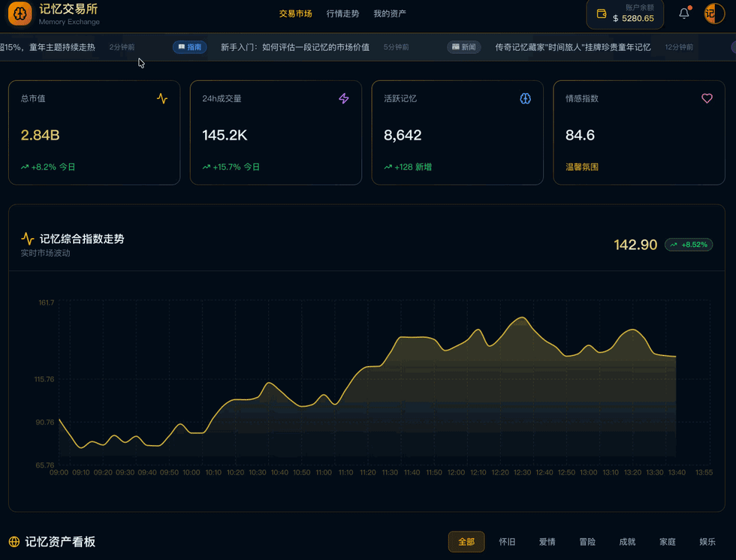Click the 09:00 label on chart axis
The image size is (736, 560).
pos(59,472)
